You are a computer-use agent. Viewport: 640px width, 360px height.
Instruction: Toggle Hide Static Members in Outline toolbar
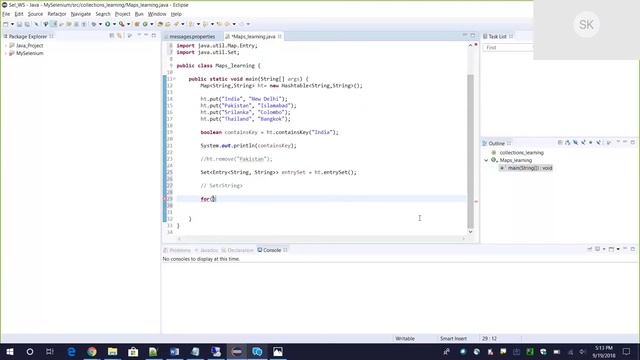[x=583, y=142]
